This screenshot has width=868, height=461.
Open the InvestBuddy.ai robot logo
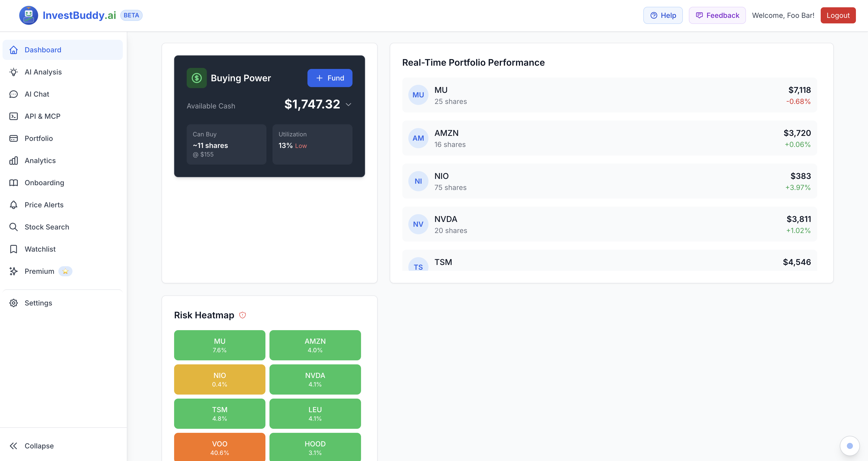click(x=29, y=15)
